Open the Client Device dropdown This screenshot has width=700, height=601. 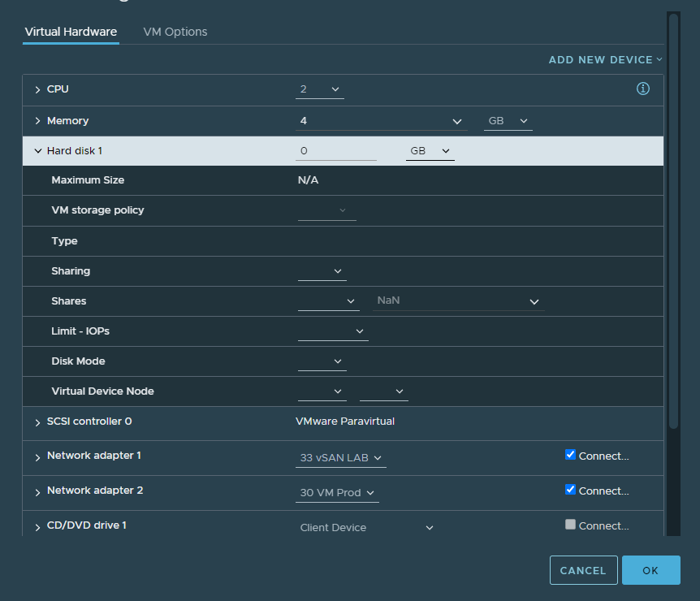(366, 527)
